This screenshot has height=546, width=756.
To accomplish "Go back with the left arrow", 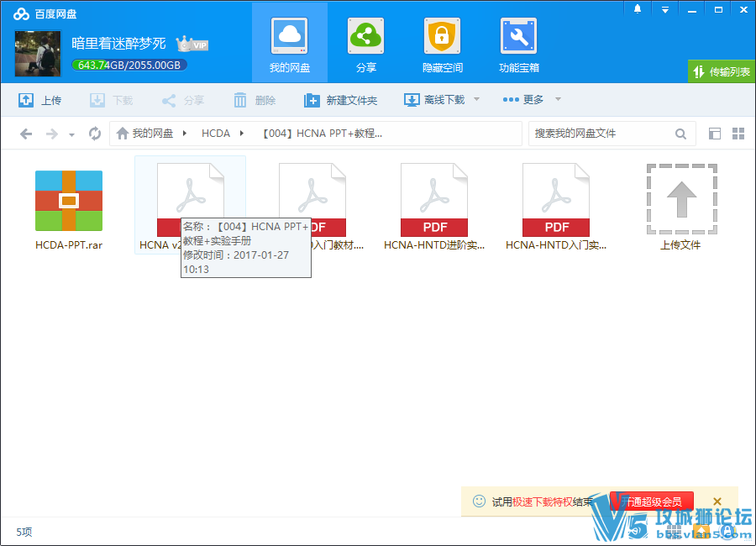I will (x=26, y=134).
